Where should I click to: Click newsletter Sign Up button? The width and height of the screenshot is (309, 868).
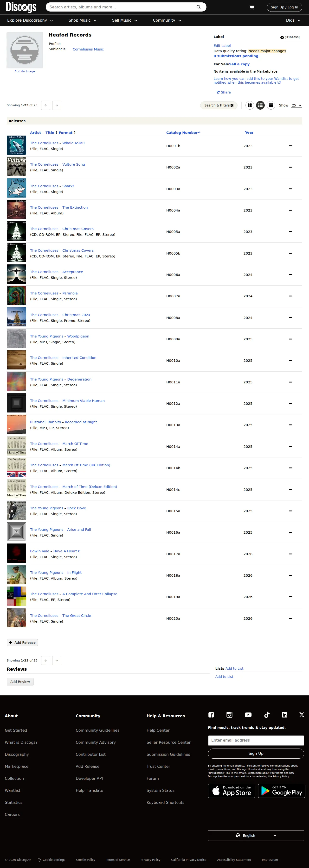[256, 753]
